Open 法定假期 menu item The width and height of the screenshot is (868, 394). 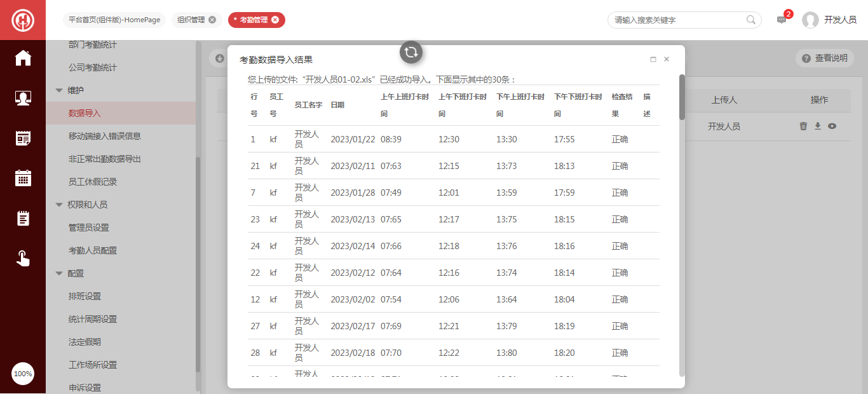pos(85,342)
